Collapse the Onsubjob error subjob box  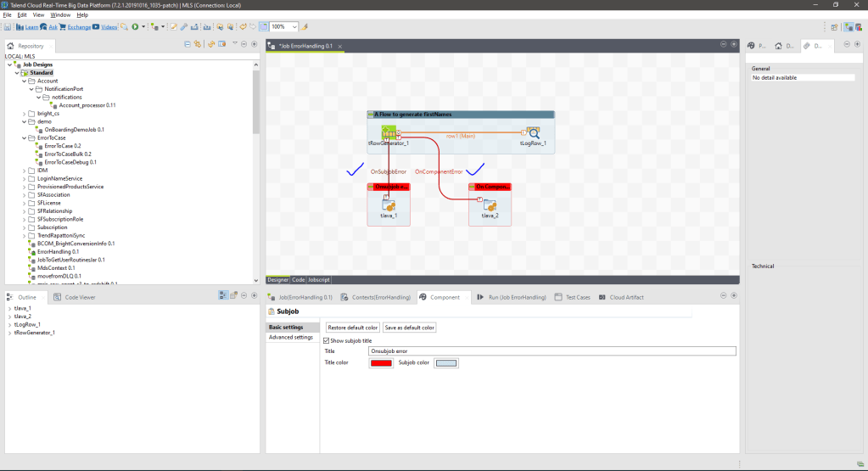coord(371,187)
